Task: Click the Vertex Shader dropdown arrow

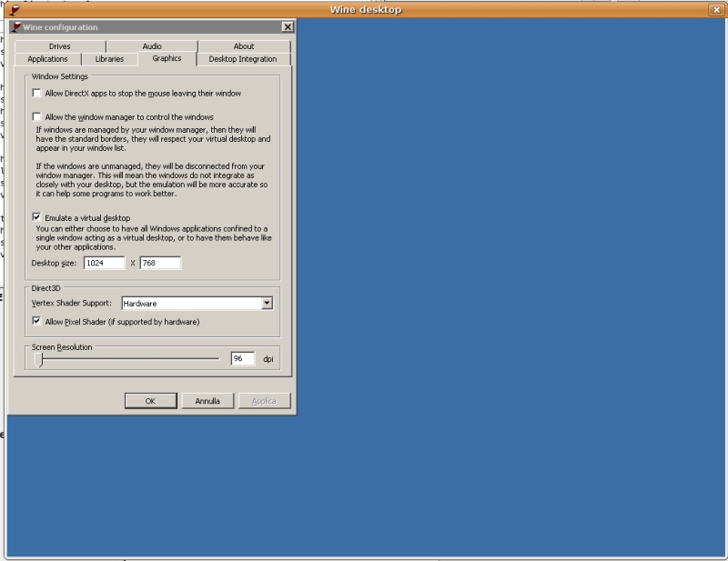Action: [x=267, y=304]
